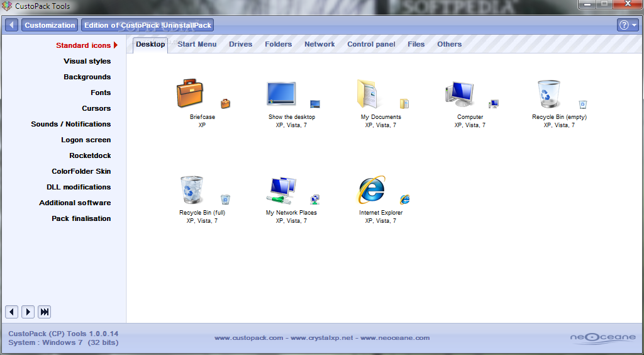Open Visual styles section
644x355 pixels.
(87, 61)
